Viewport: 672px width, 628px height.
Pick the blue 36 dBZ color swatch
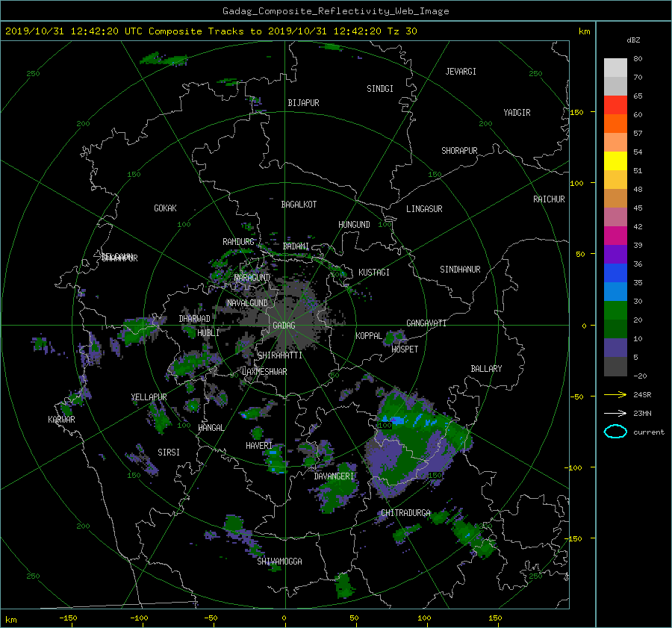(615, 273)
